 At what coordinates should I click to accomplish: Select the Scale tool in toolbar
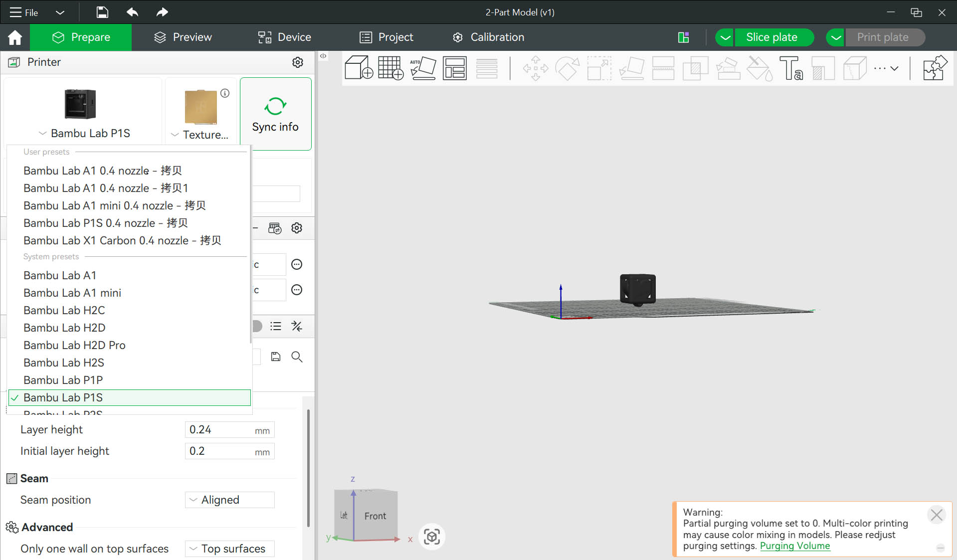tap(599, 68)
